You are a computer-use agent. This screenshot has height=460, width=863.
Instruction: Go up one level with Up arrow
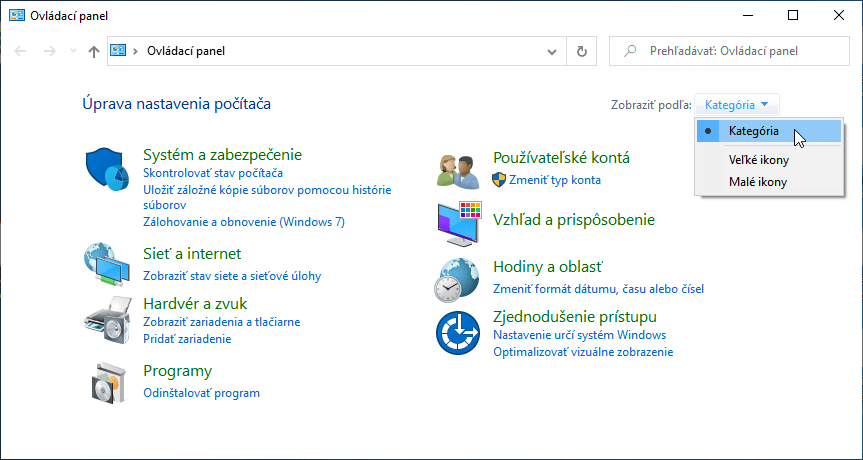point(93,51)
